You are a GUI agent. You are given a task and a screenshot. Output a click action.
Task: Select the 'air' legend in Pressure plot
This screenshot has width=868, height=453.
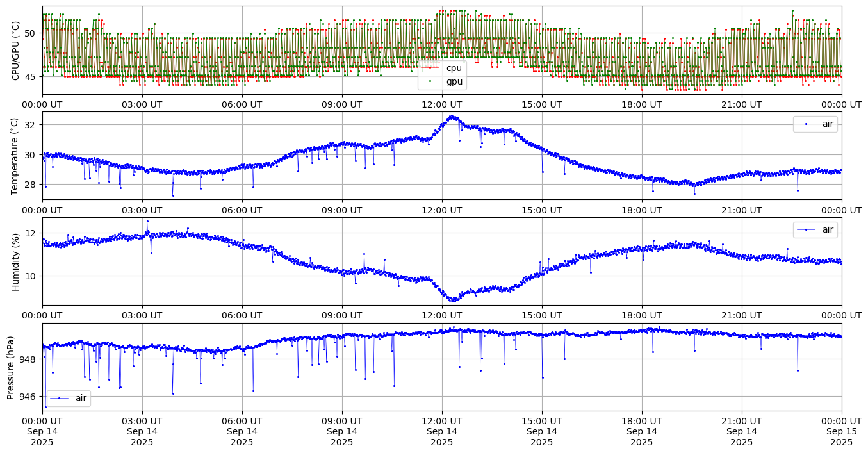69,398
